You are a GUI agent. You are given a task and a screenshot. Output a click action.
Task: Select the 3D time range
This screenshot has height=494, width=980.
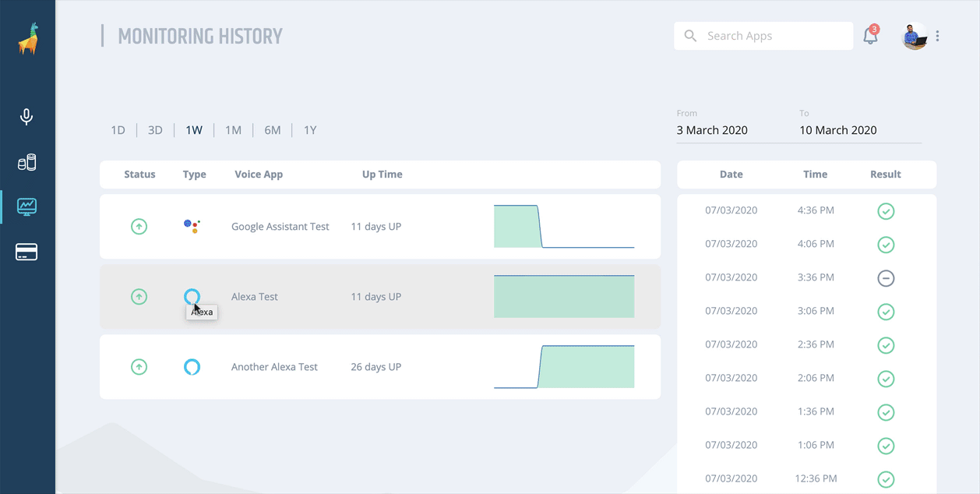click(156, 130)
